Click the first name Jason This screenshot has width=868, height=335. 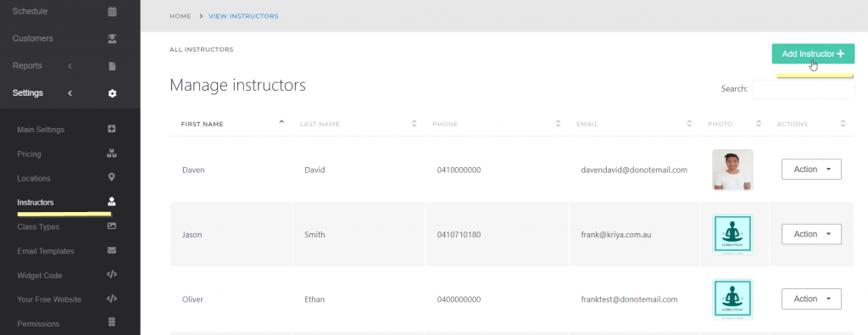coord(192,235)
